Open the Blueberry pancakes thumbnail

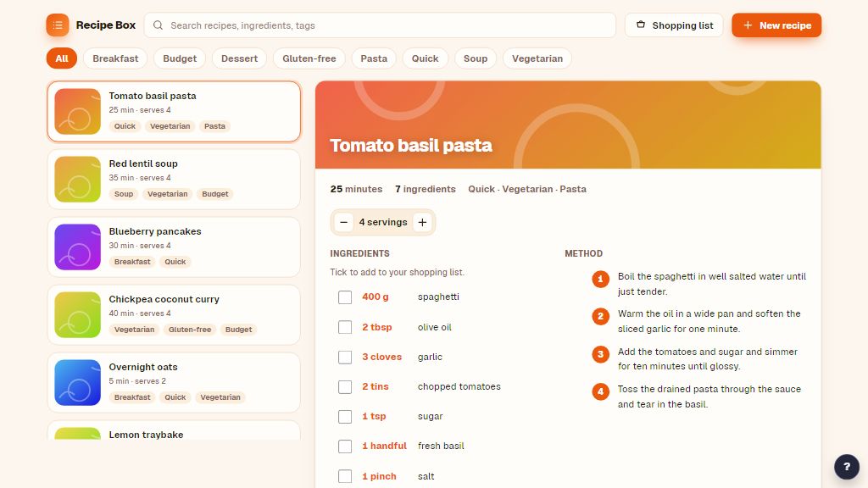click(x=77, y=247)
